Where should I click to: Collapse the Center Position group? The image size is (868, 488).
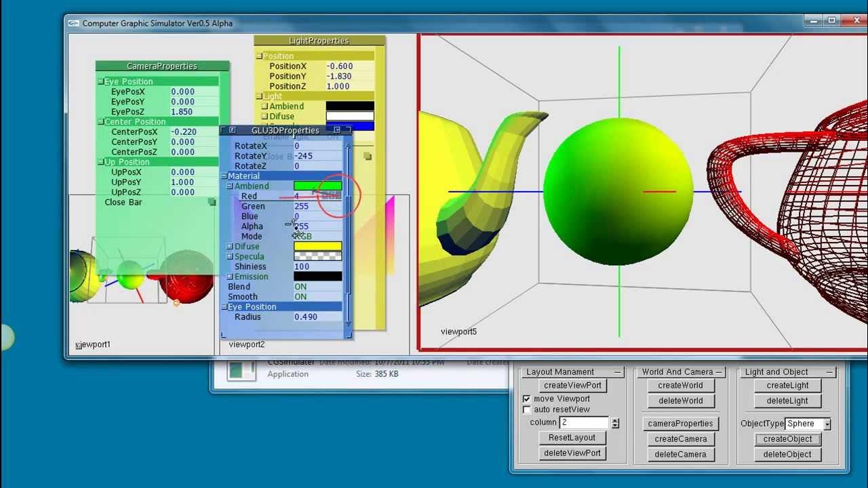100,122
